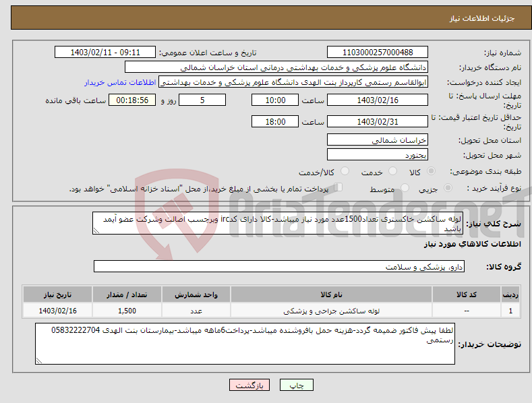The width and height of the screenshot is (532, 403).
Task: Click the گروه کالا field دارو، پزشکی و سلامت
Action: pyautogui.click(x=279, y=267)
